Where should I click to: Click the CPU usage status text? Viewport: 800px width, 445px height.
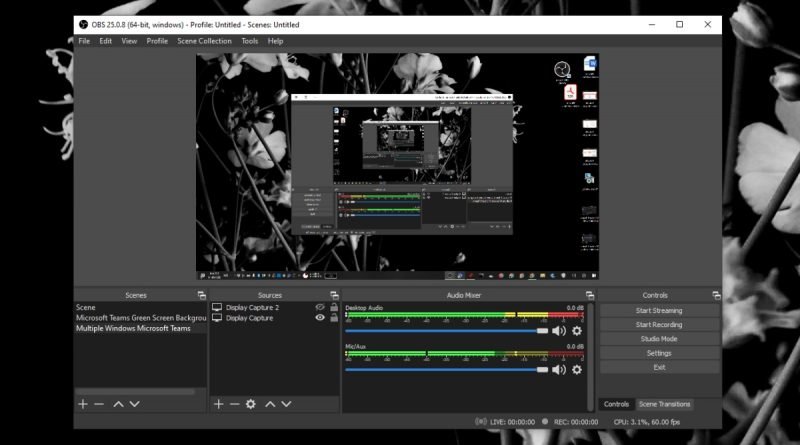tap(646, 422)
